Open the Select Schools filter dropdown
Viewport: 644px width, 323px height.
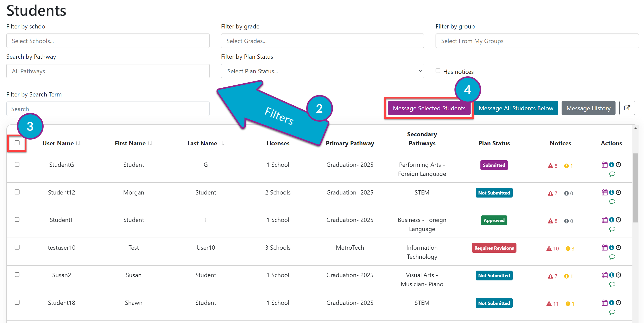[108, 41]
